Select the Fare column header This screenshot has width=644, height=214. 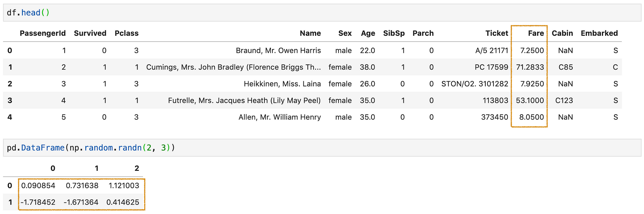coord(536,33)
